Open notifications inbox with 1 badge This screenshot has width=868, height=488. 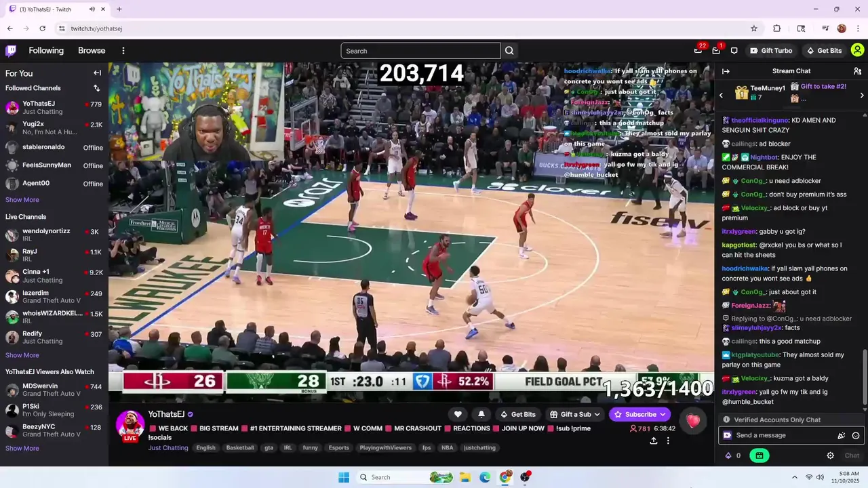(x=716, y=50)
